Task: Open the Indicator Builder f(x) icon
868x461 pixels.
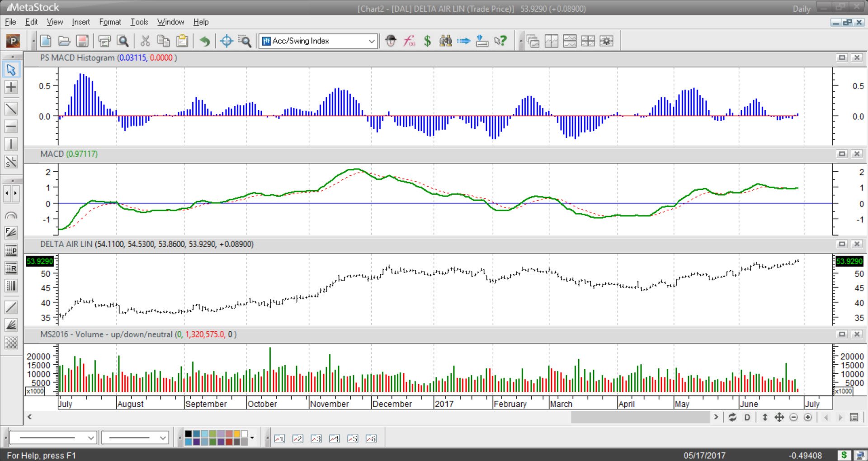Action: [409, 41]
